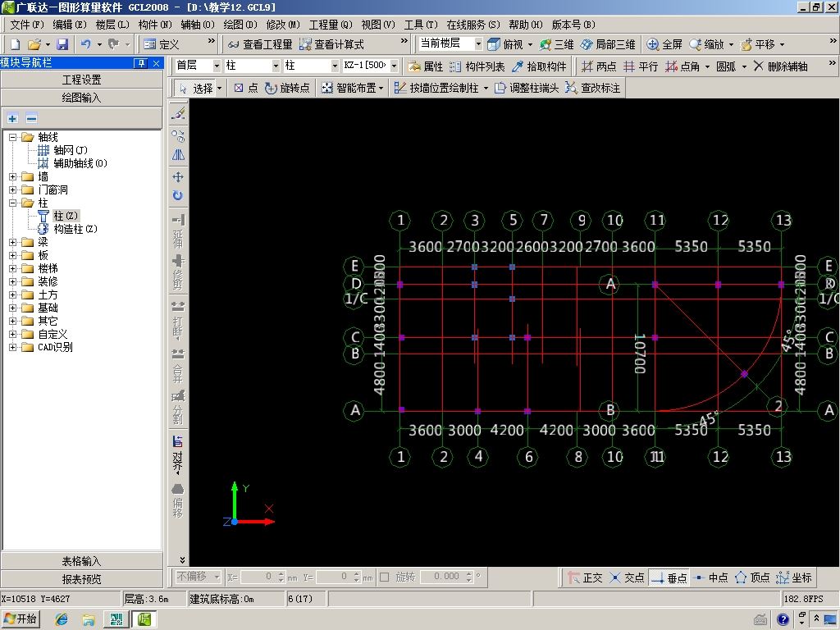
Task: Click the 报表预览 panel button
Action: tap(81, 579)
